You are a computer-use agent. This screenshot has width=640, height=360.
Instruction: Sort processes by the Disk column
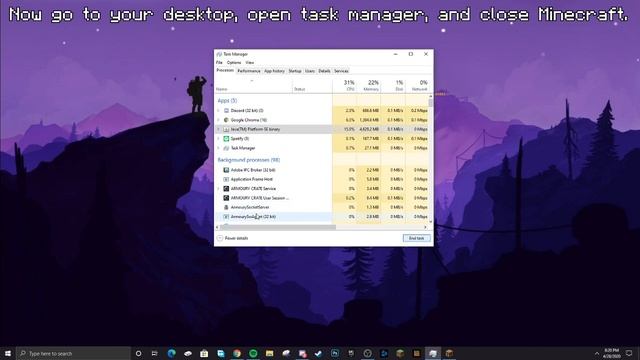coord(393,85)
